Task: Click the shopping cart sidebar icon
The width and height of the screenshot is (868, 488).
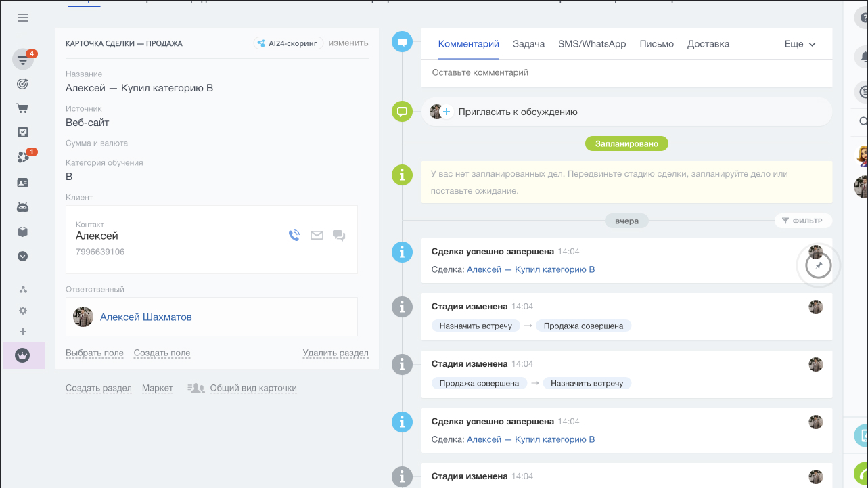Action: (x=23, y=108)
